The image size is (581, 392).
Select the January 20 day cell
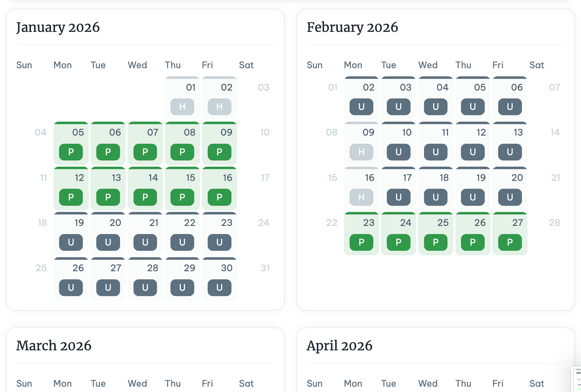pyautogui.click(x=108, y=234)
